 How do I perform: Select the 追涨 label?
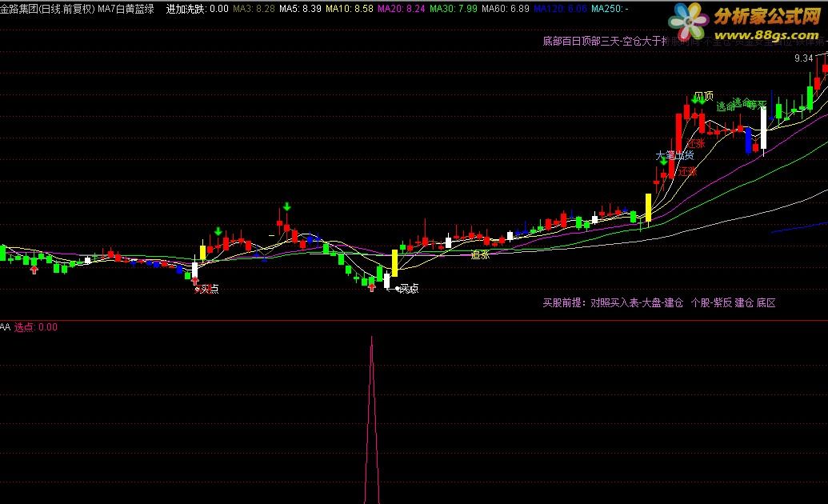pyautogui.click(x=480, y=254)
